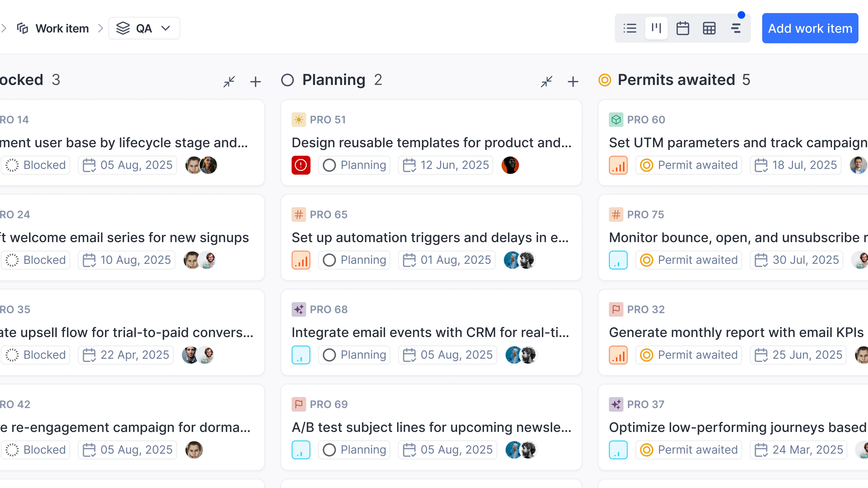The width and height of the screenshot is (868, 488).
Task: Open Work item breadcrumb
Action: tap(62, 28)
